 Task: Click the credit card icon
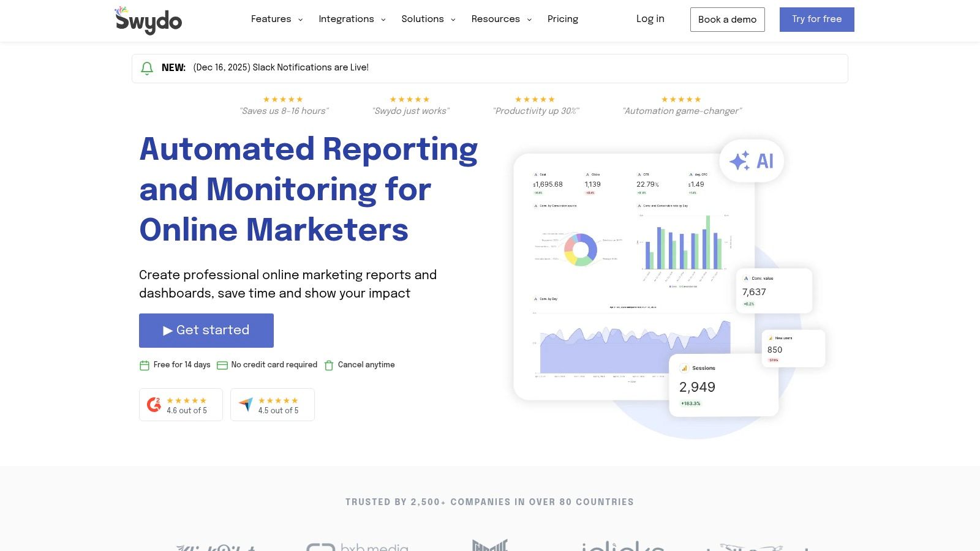[222, 365]
